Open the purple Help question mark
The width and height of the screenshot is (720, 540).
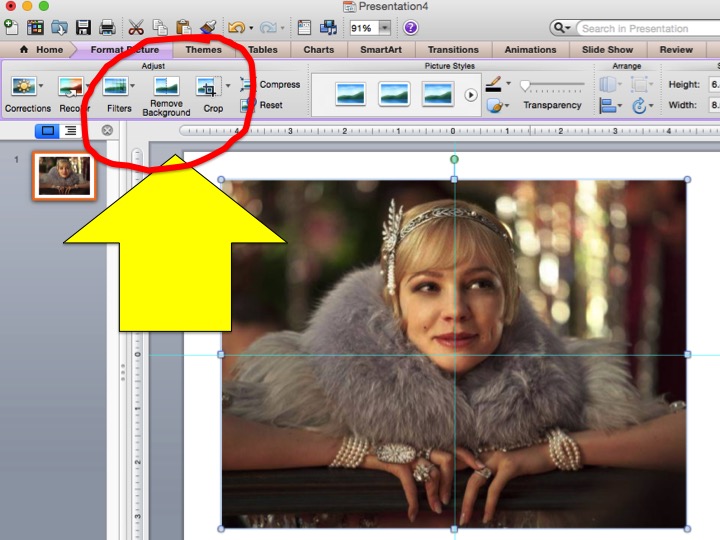[411, 28]
